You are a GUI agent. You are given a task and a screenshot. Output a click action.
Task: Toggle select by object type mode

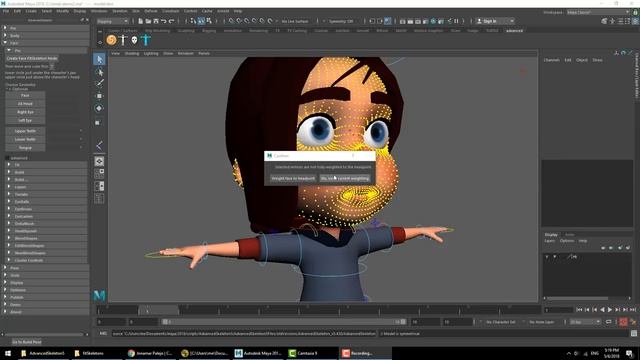click(201, 21)
